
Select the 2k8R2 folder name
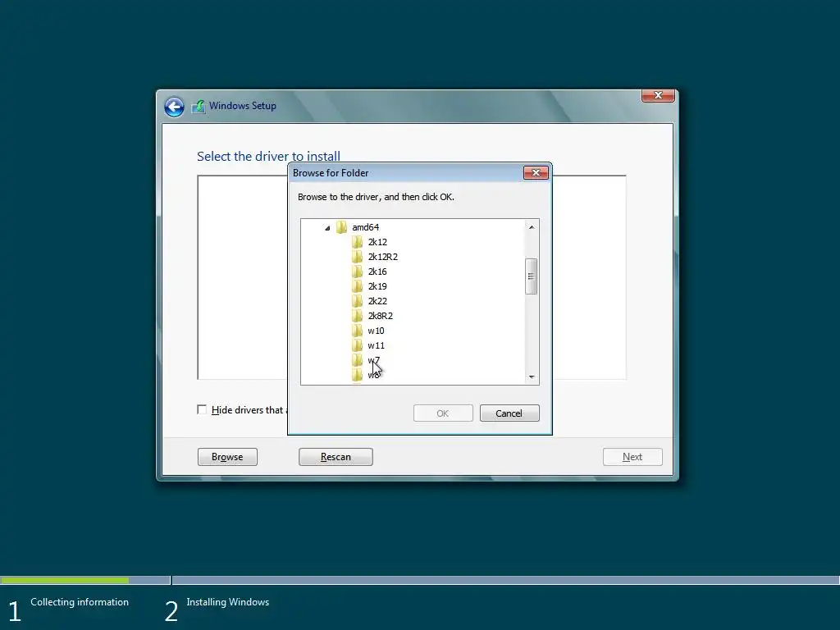click(381, 316)
